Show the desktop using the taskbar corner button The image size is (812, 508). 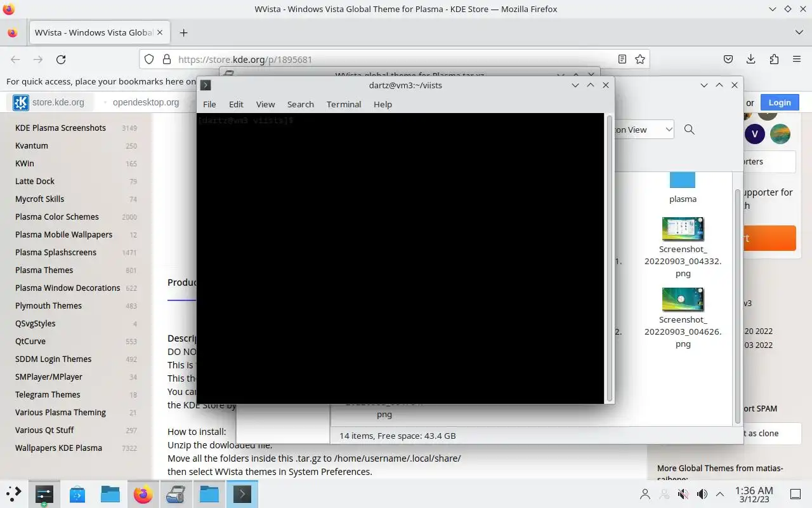click(796, 494)
